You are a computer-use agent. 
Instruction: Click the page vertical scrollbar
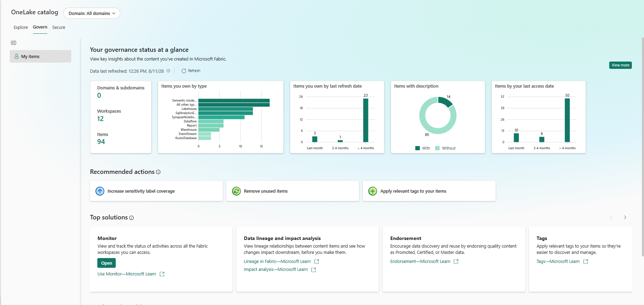pyautogui.click(x=642, y=146)
